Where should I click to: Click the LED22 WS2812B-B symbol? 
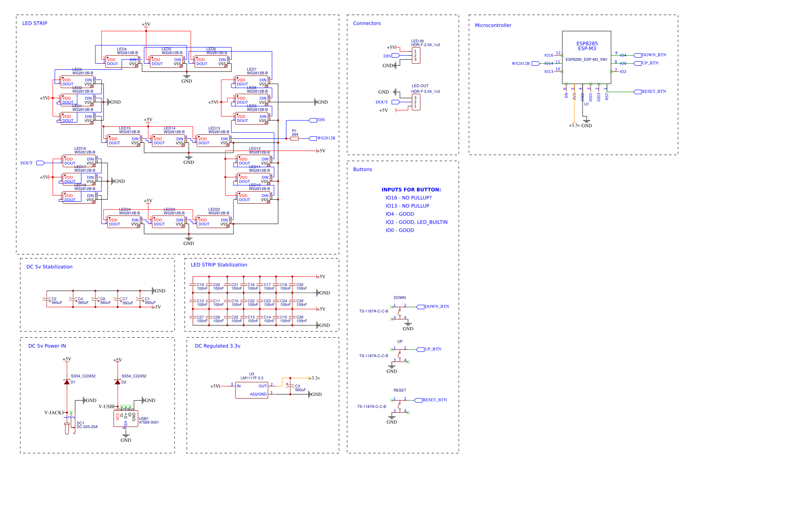[213, 222]
